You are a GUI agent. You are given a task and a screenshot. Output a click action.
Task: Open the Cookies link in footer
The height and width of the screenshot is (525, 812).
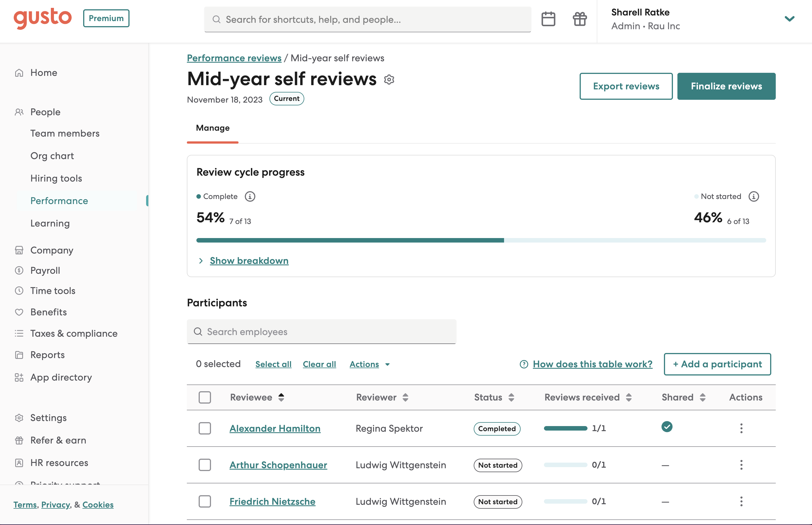pos(98,505)
